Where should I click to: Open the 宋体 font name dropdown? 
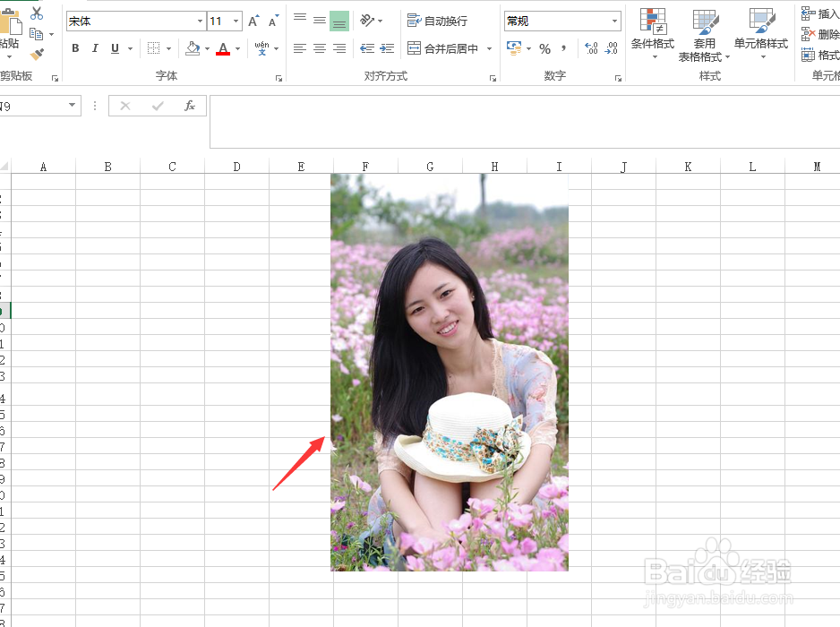coord(200,21)
